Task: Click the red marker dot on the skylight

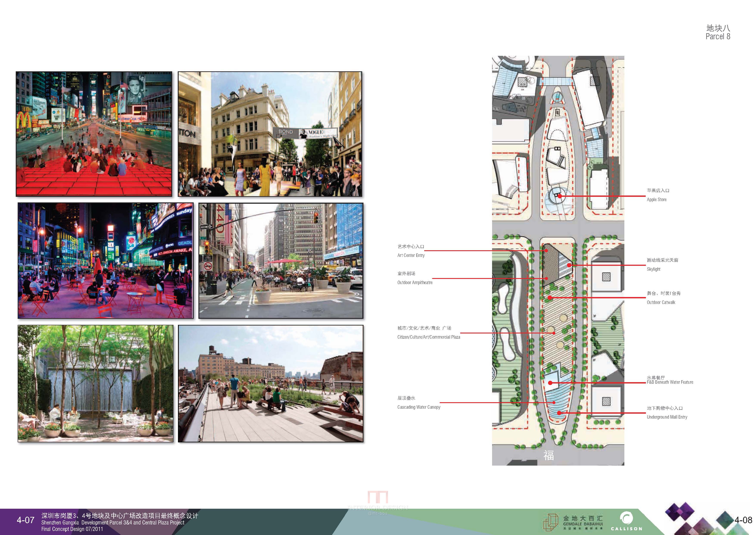Action: tap(569, 265)
